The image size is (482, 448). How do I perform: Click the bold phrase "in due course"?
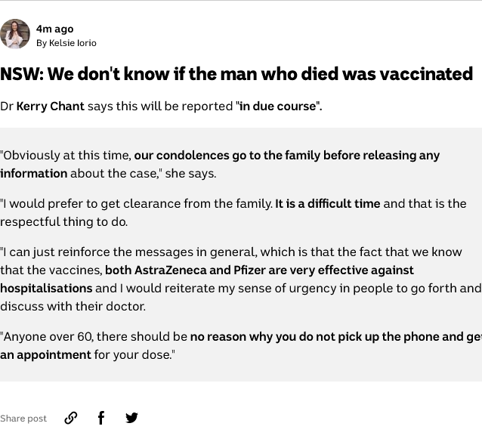278,107
